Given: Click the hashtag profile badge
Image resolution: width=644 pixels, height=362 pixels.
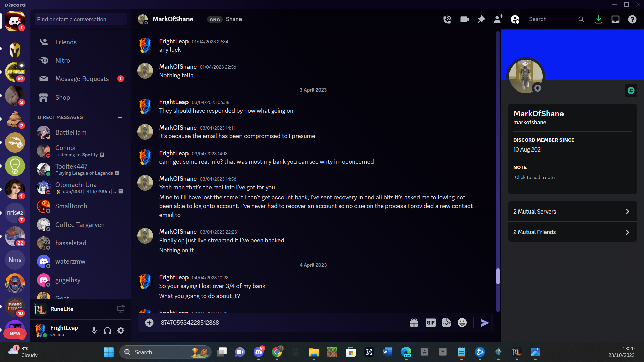Looking at the screenshot, I should coord(631,90).
